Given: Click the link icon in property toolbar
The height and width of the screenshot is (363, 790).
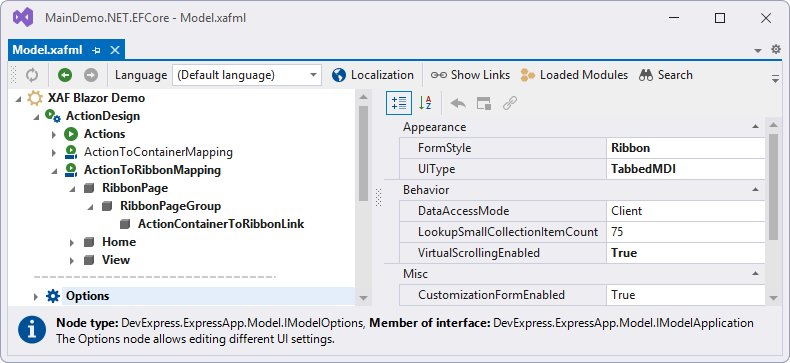Looking at the screenshot, I should (x=510, y=103).
